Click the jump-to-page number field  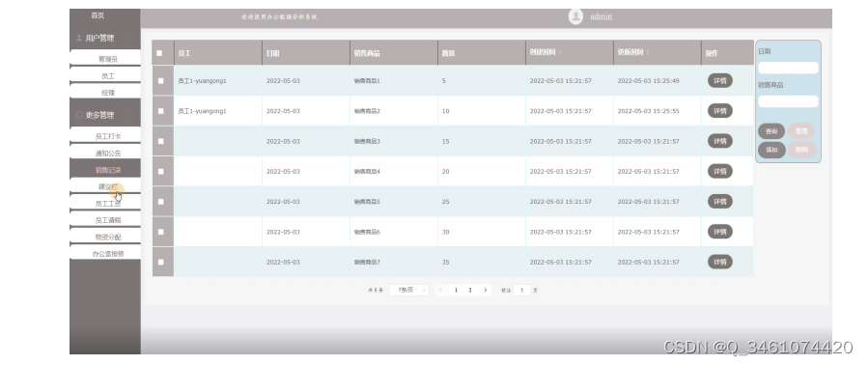[521, 290]
